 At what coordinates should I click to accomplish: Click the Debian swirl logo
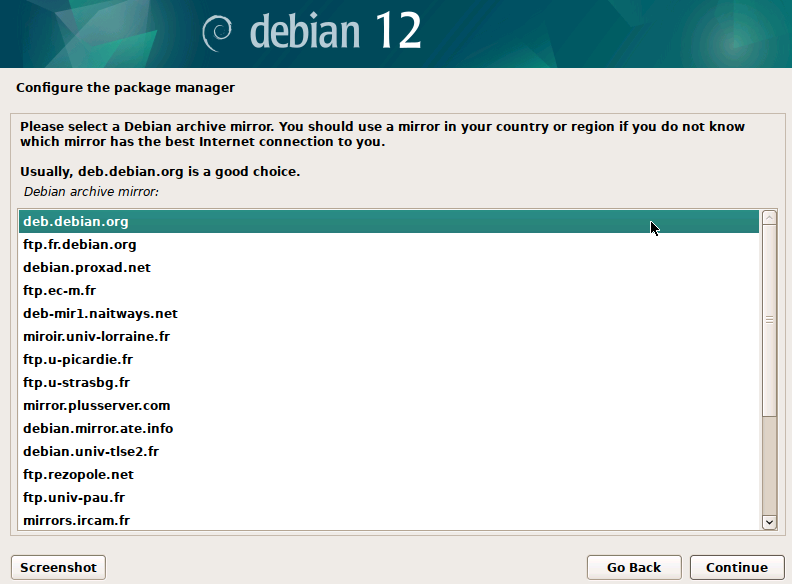pyautogui.click(x=217, y=33)
